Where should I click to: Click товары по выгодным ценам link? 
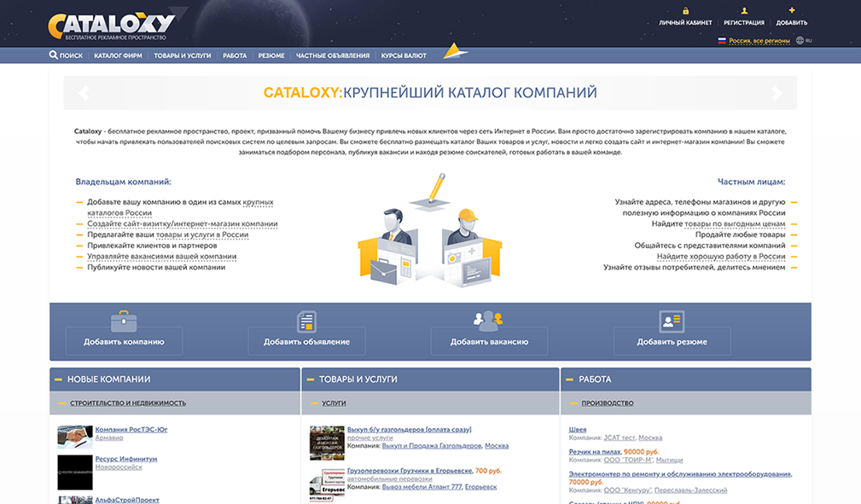click(x=735, y=223)
